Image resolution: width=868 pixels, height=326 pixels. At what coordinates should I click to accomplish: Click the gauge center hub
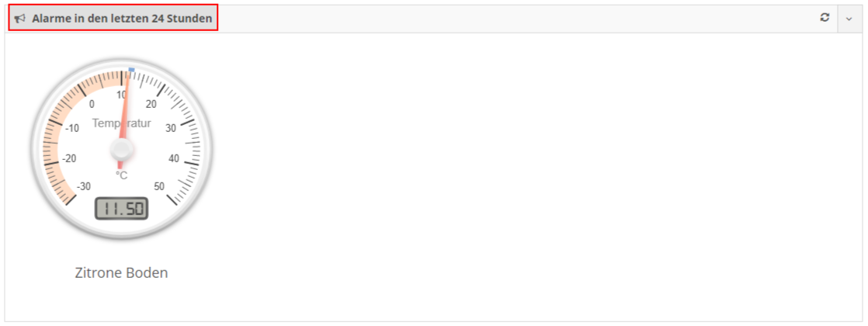[121, 149]
